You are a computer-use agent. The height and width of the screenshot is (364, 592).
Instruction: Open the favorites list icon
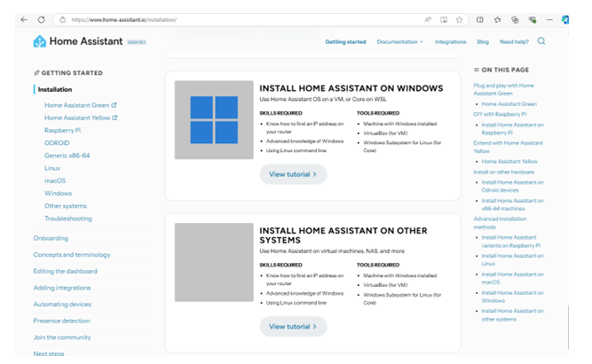click(x=498, y=20)
